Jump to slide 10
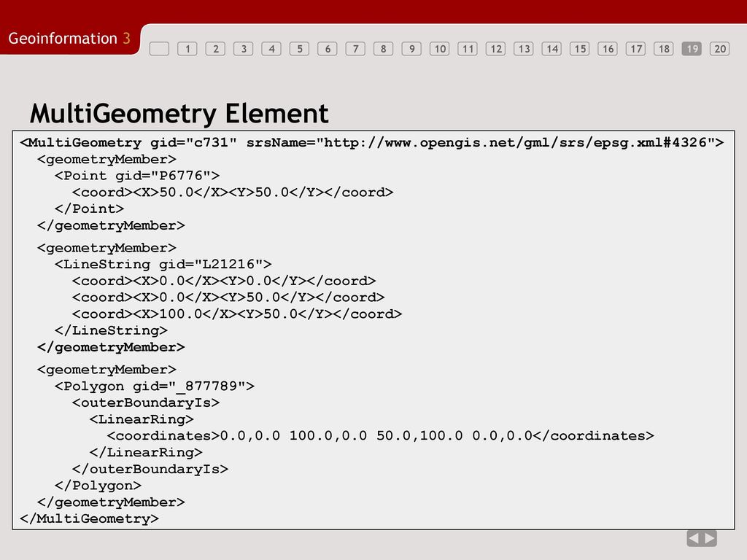This screenshot has height=560, width=747. pyautogui.click(x=440, y=49)
